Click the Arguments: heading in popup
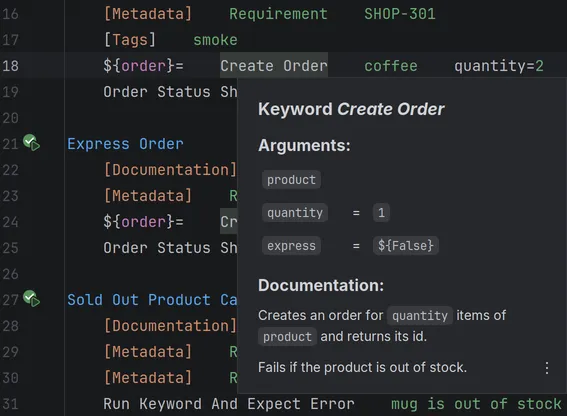Image resolution: width=567 pixels, height=416 pixels. tap(304, 145)
